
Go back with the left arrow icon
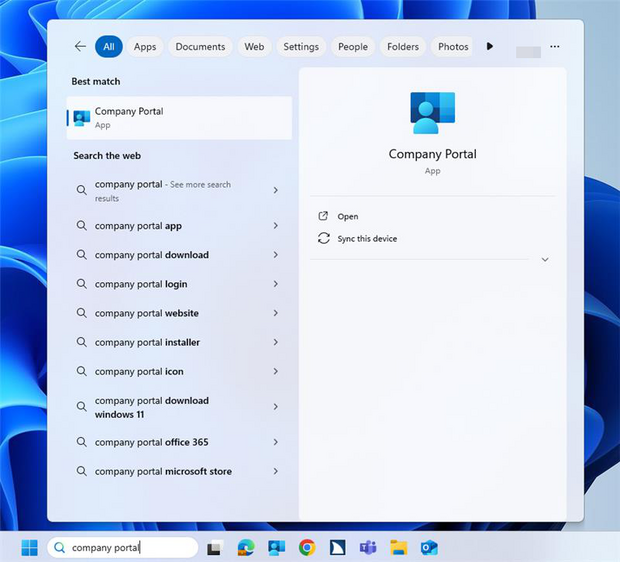point(80,46)
